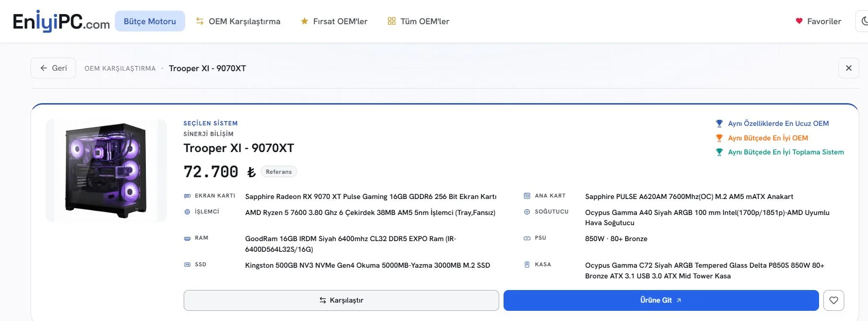
Task: Click the Ocypus Gamma A40 cooler text
Action: 707,218
